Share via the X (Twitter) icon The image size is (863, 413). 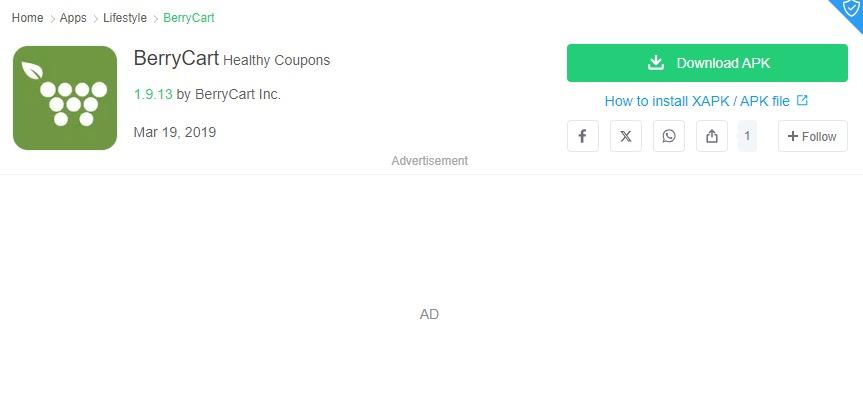coord(626,136)
